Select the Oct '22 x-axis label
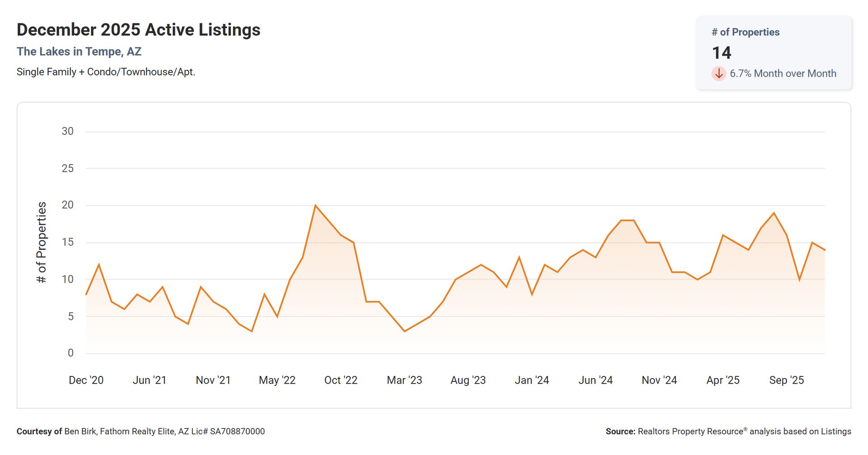Image resolution: width=868 pixels, height=455 pixels. pyautogui.click(x=340, y=380)
